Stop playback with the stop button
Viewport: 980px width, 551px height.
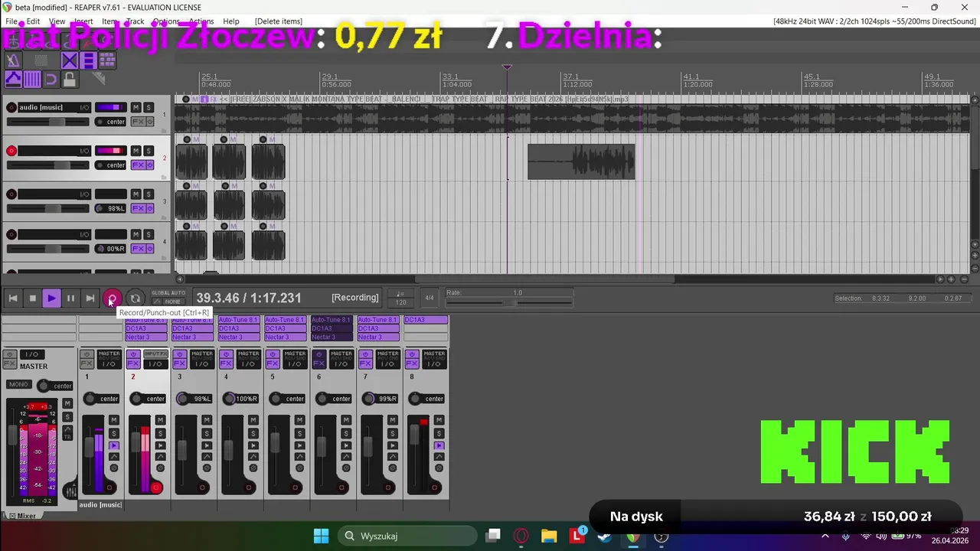(32, 298)
